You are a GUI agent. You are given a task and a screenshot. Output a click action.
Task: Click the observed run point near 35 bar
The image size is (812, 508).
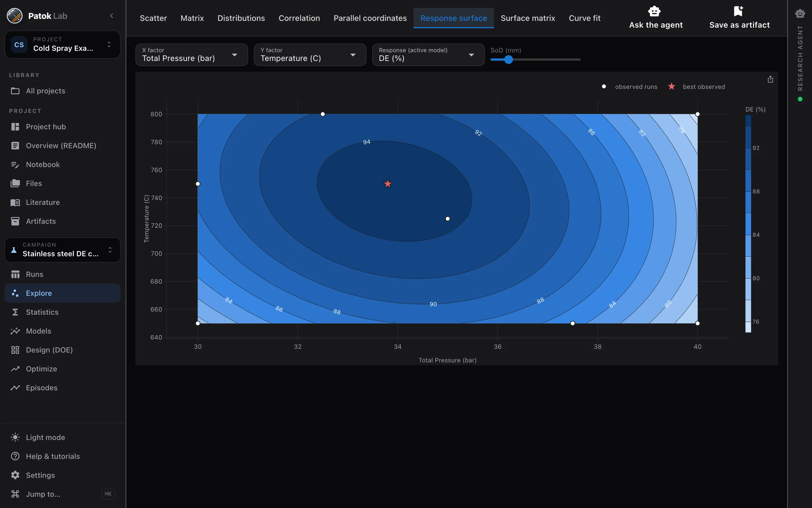tap(448, 219)
